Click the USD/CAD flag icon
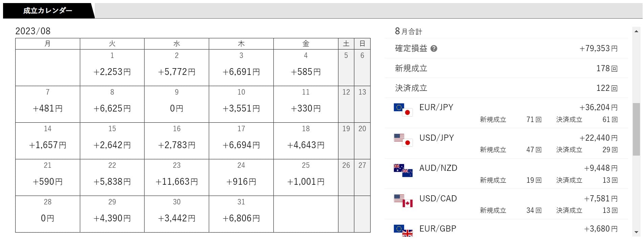The image size is (644, 240). coord(403,201)
